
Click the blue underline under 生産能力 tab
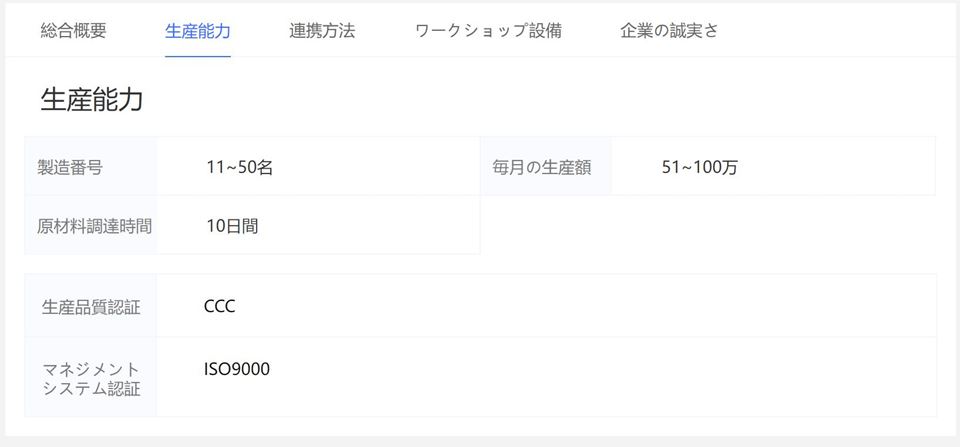pos(198,56)
